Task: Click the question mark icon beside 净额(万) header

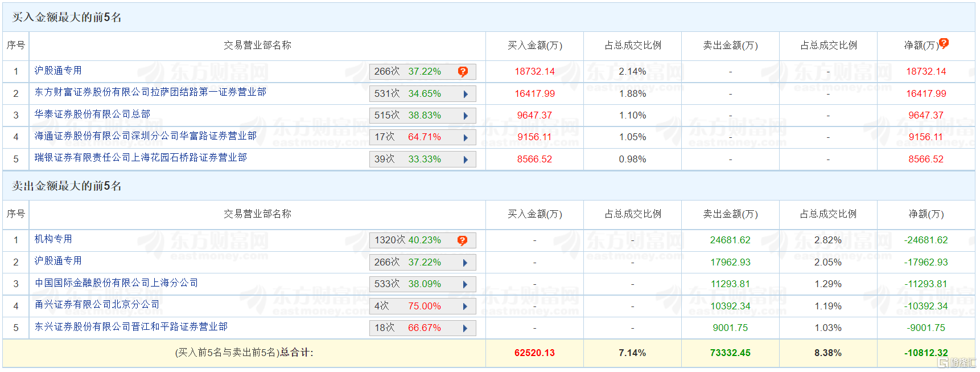Action: (944, 43)
